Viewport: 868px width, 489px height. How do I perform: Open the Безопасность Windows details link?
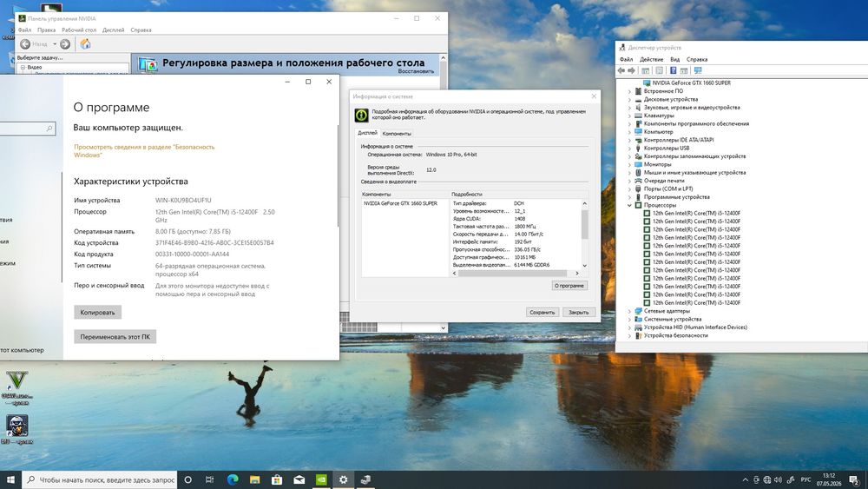click(x=144, y=151)
